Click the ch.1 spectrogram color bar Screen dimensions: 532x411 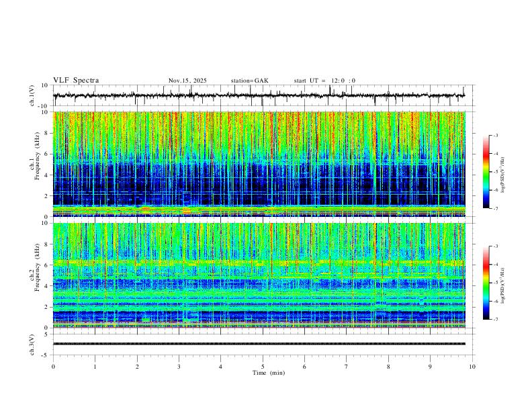pos(486,172)
